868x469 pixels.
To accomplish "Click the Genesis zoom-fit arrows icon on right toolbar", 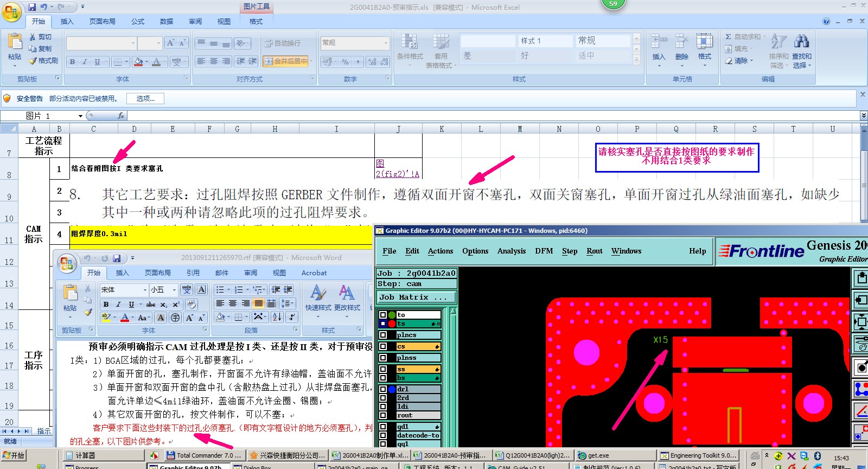I will (x=861, y=322).
